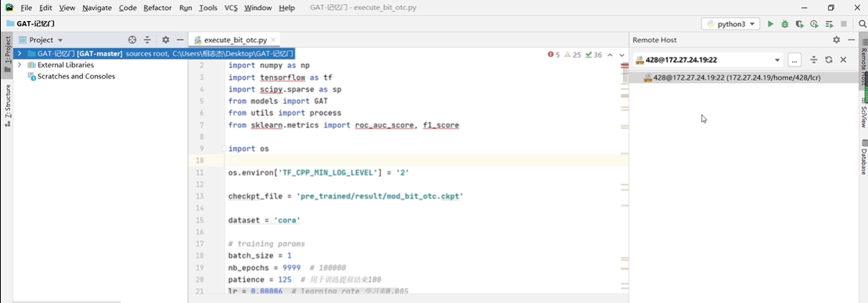
Task: Open Remote Host panel settings gear
Action: tap(837, 40)
